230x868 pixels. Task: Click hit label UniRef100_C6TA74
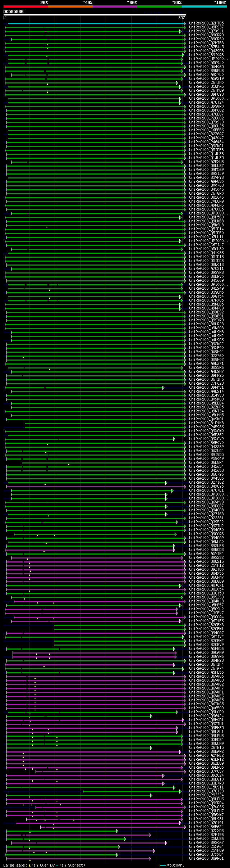[x=206, y=669]
